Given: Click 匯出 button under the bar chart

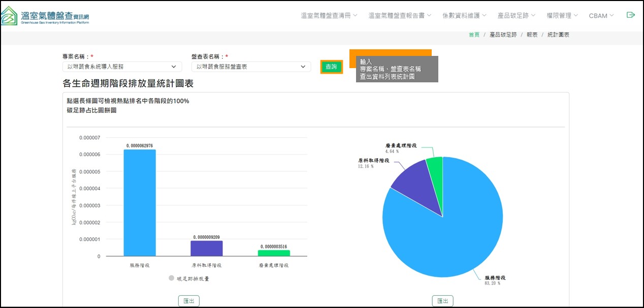Looking at the screenshot, I should coord(189,301).
